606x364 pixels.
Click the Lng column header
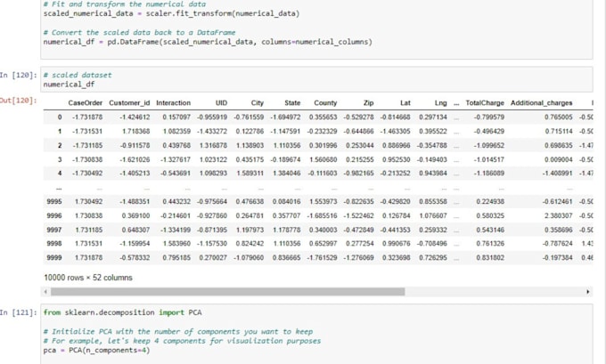pos(440,103)
